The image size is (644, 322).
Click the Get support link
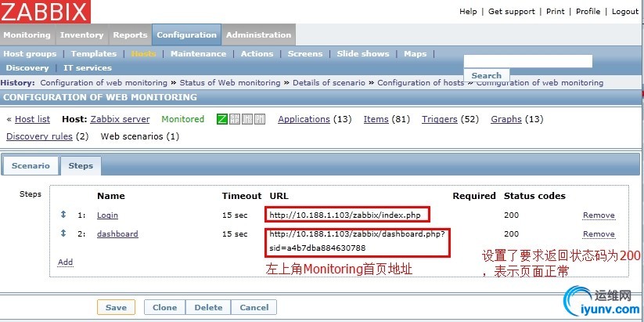tap(511, 12)
